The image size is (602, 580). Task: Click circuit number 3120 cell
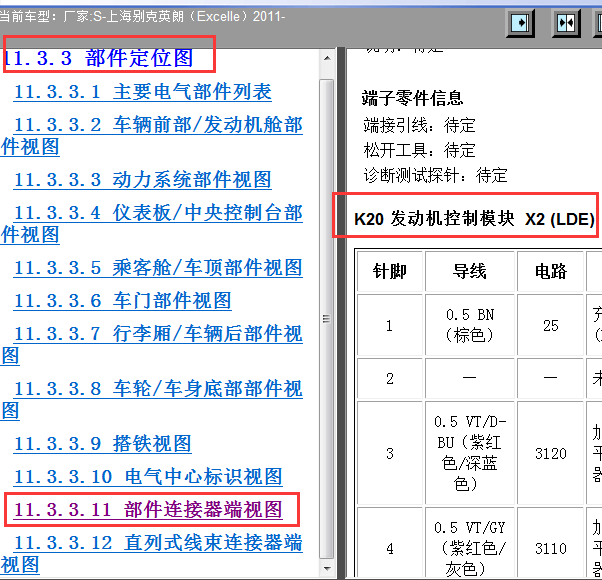[x=551, y=453]
